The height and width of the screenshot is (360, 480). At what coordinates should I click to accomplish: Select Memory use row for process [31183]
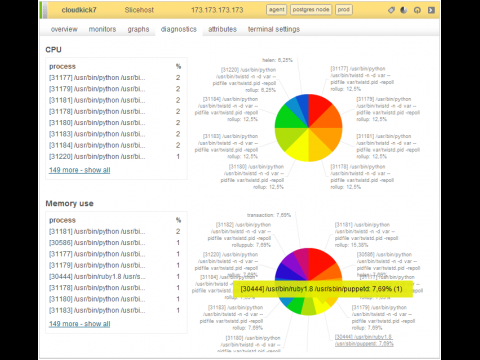tap(115, 310)
